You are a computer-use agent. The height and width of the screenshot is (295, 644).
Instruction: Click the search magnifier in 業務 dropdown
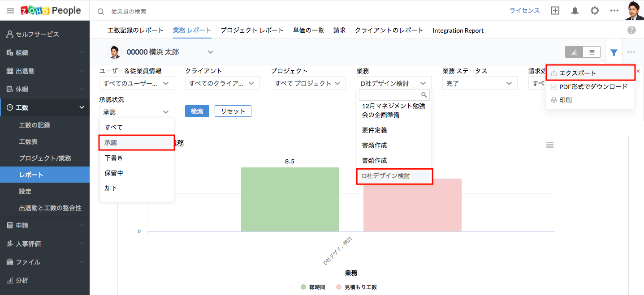click(x=424, y=95)
